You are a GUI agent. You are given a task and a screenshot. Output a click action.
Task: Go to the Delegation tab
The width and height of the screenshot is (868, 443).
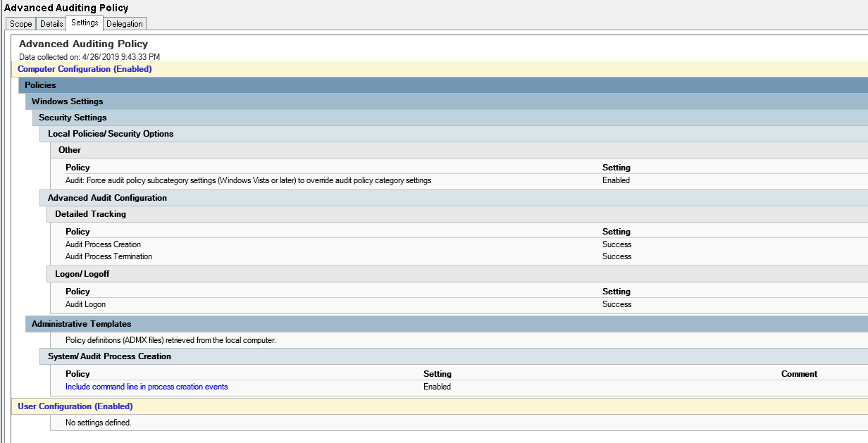(x=125, y=24)
